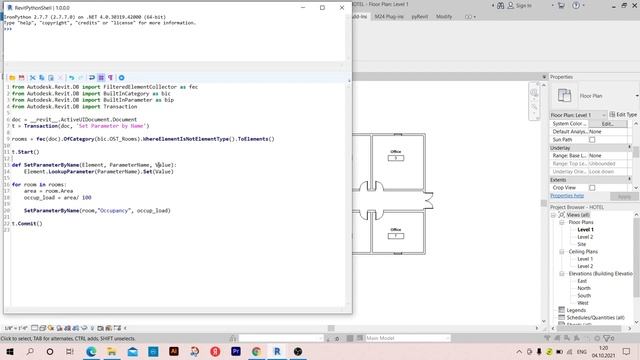
Task: Open Main Model design option dropdown
Action: [407, 338]
